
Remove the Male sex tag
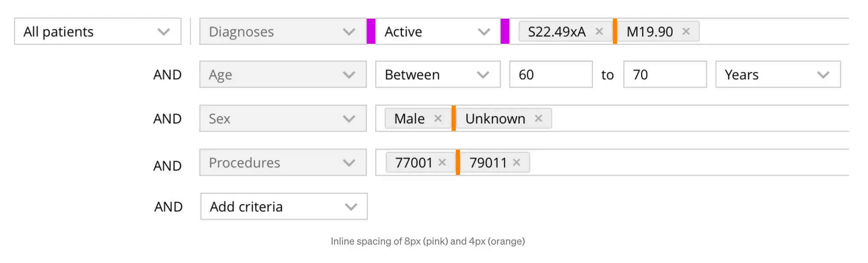point(438,119)
